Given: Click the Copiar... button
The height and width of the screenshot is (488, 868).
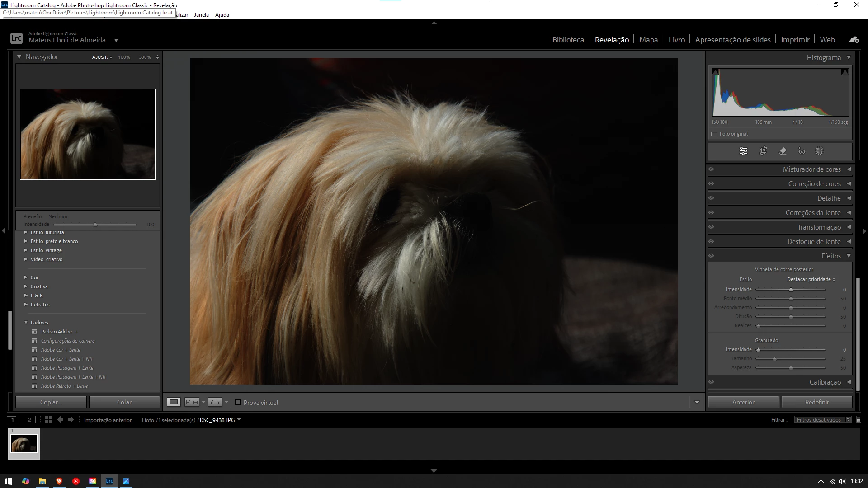Looking at the screenshot, I should (x=51, y=402).
